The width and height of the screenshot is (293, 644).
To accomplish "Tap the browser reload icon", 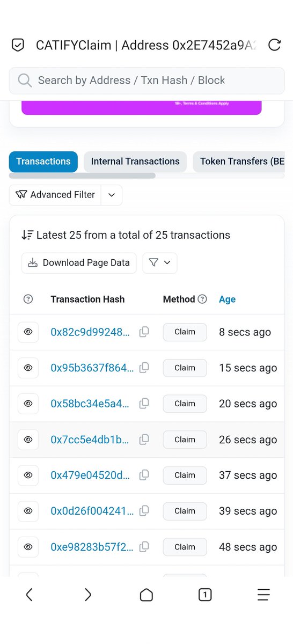I will [x=274, y=45].
